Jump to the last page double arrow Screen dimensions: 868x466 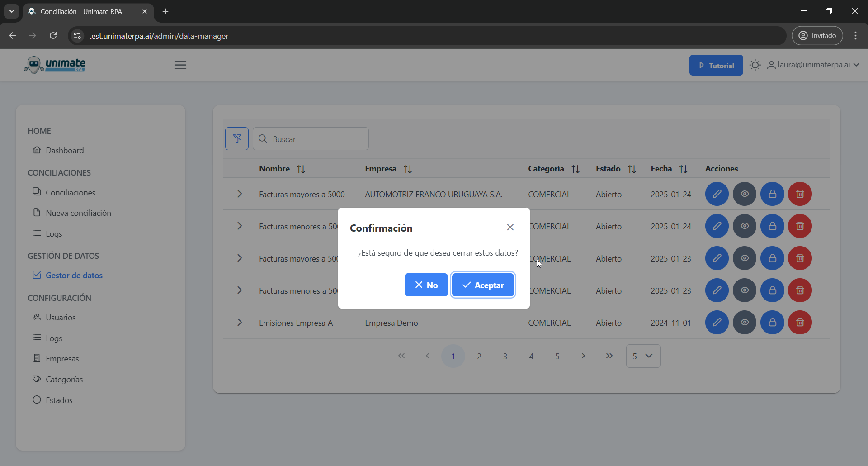pyautogui.click(x=609, y=356)
